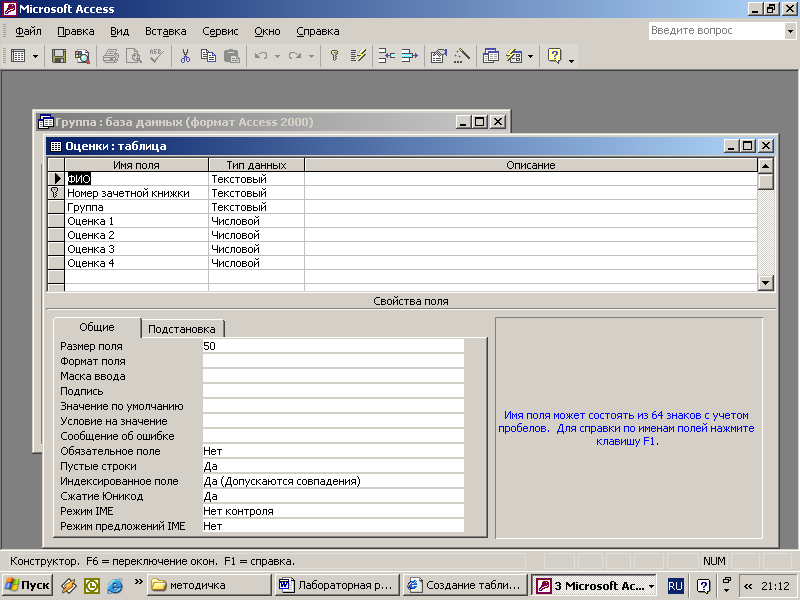800x600 pixels.
Task: Click the Маска ввода property field
Action: pos(333,376)
